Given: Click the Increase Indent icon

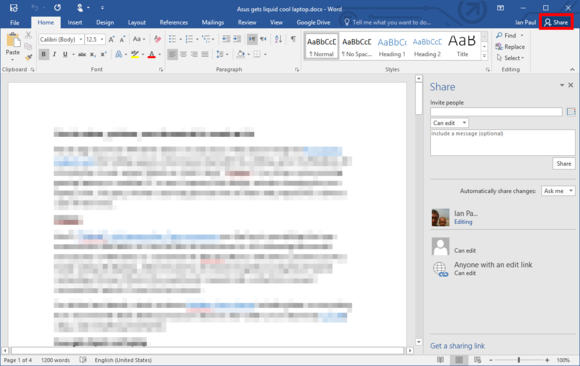Looking at the screenshot, I should click(x=237, y=39).
